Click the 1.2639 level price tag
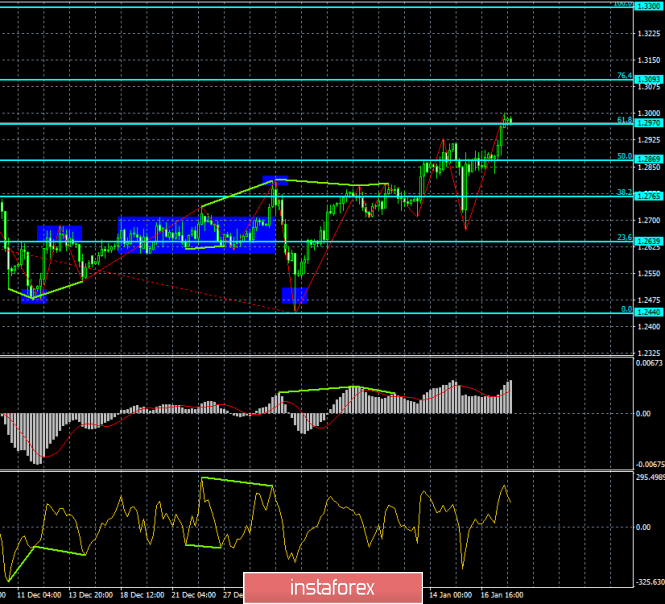The image size is (665, 604). coord(648,241)
